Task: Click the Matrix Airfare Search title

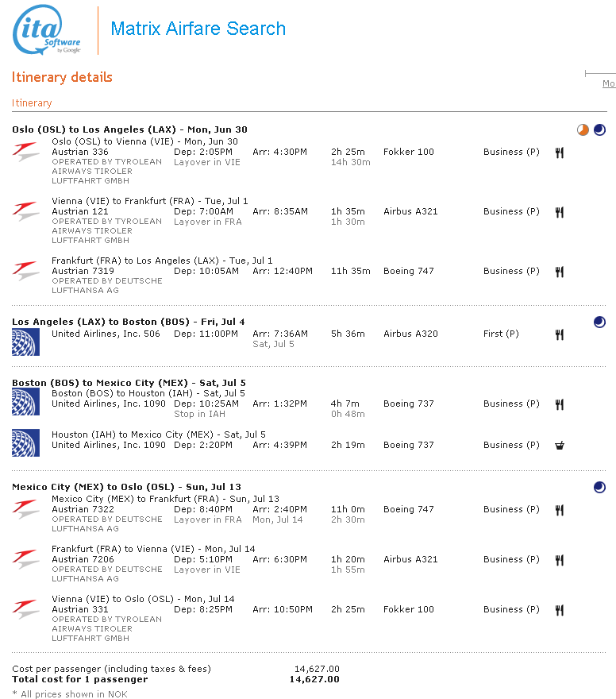Action: pos(198,29)
